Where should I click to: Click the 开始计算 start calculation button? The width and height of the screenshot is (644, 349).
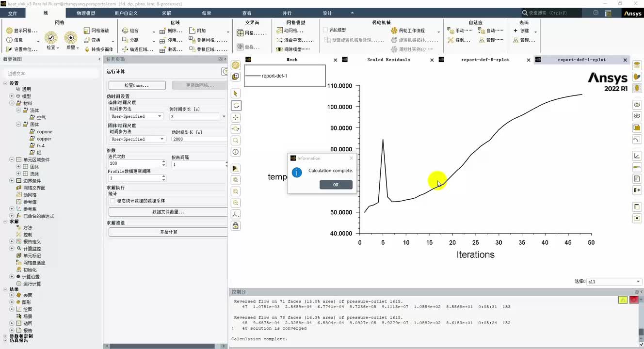click(168, 232)
